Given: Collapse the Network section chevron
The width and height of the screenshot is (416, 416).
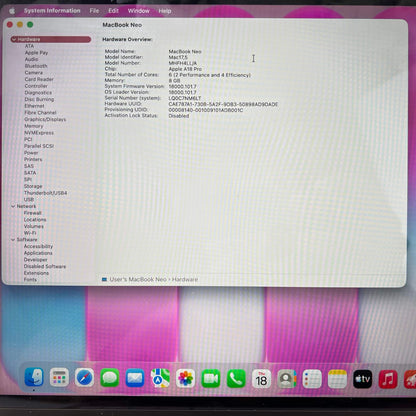Looking at the screenshot, I should tap(13, 206).
